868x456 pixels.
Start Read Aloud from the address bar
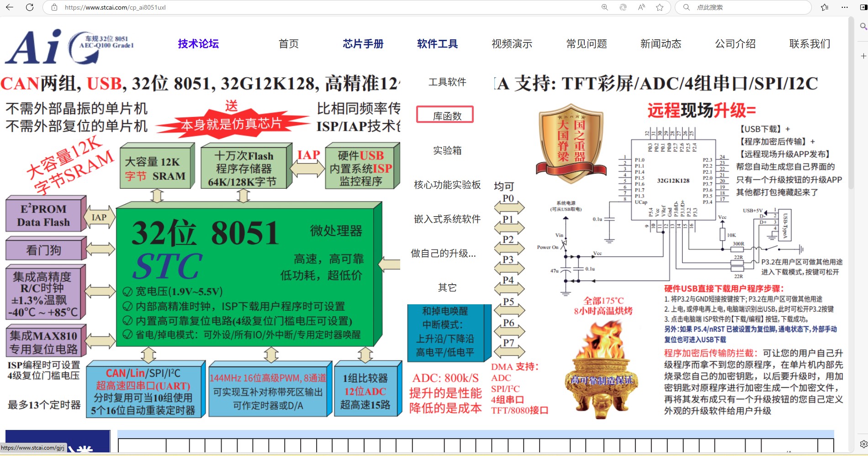641,7
